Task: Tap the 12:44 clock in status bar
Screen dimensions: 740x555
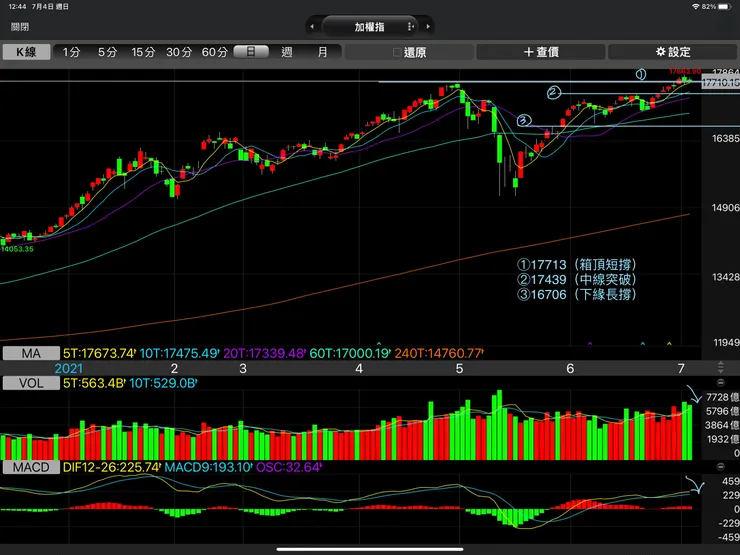Action: 17,7
